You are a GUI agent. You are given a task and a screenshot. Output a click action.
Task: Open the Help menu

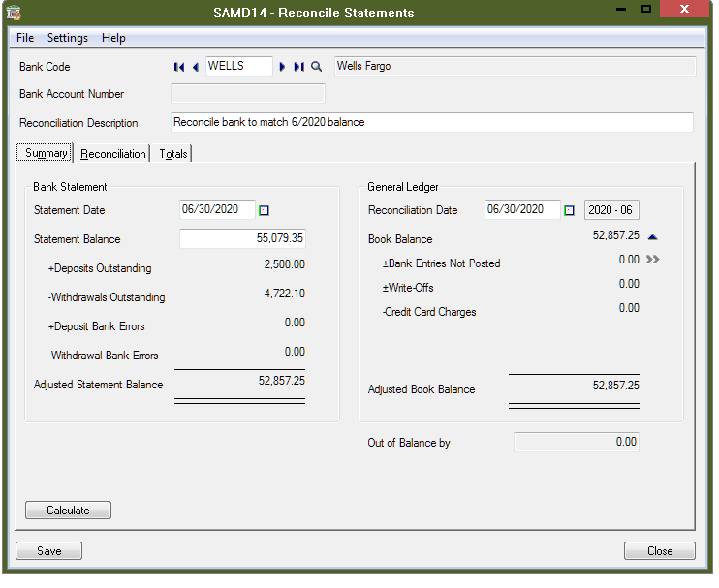(113, 38)
